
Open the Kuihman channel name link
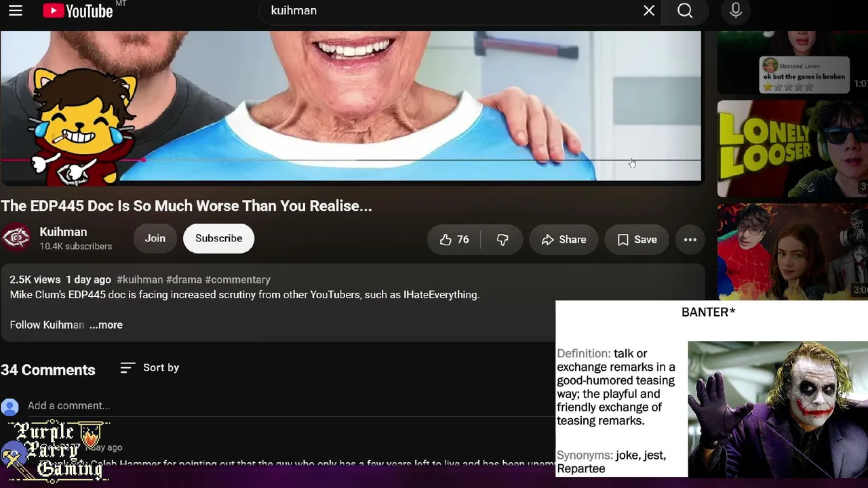click(x=63, y=232)
